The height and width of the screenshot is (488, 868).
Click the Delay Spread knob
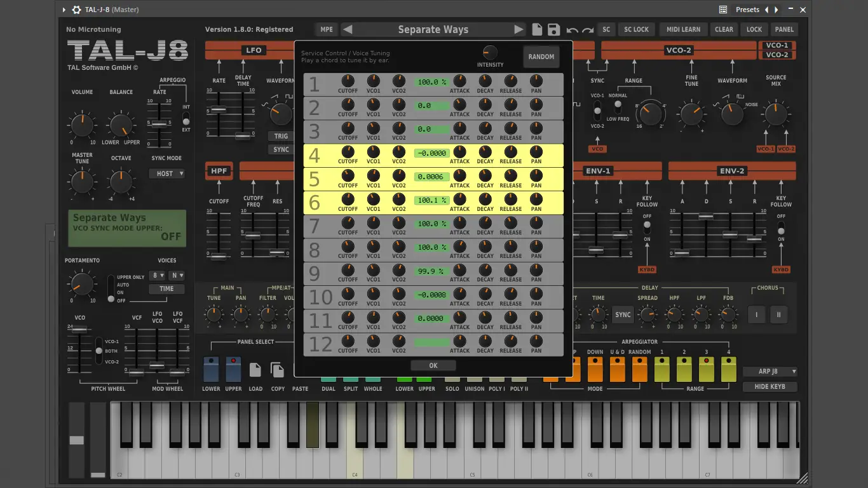point(648,315)
